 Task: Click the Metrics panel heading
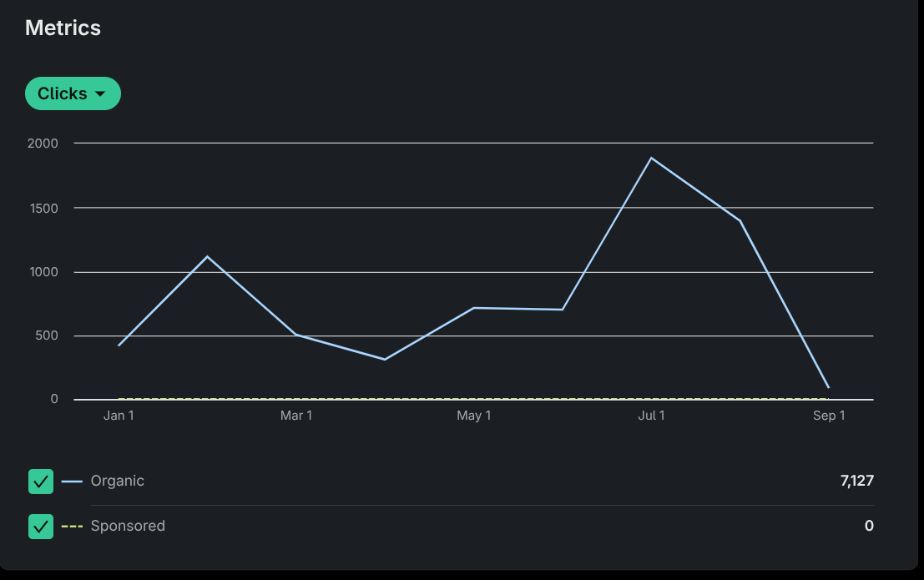click(63, 28)
